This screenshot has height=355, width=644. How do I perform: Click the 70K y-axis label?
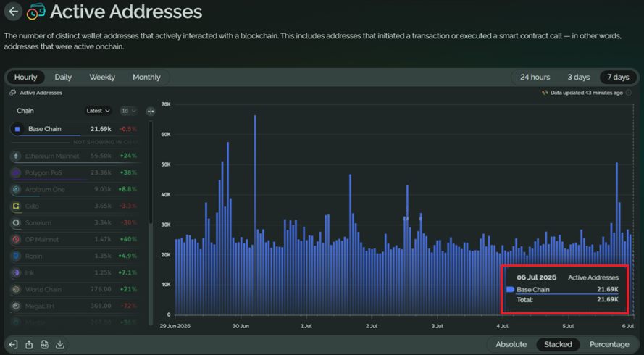tap(167, 104)
